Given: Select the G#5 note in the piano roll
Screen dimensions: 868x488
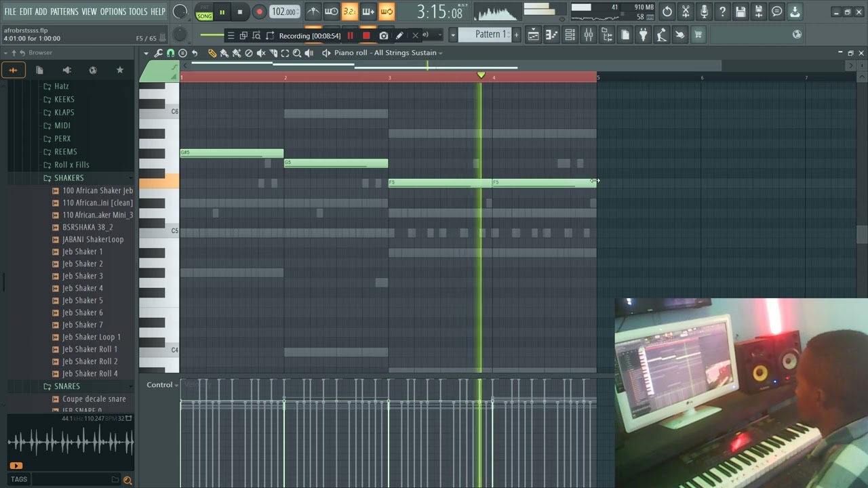Looking at the screenshot, I should pos(232,153).
